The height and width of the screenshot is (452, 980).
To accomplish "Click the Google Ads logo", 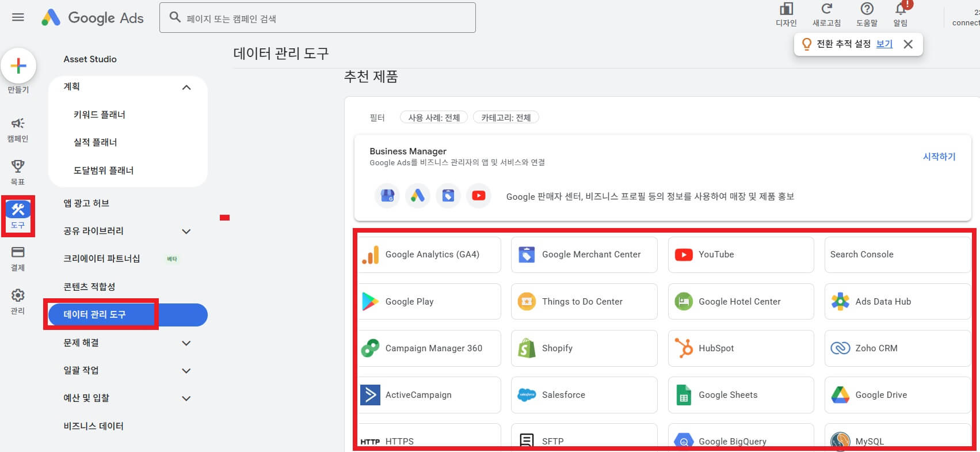I will tap(93, 18).
